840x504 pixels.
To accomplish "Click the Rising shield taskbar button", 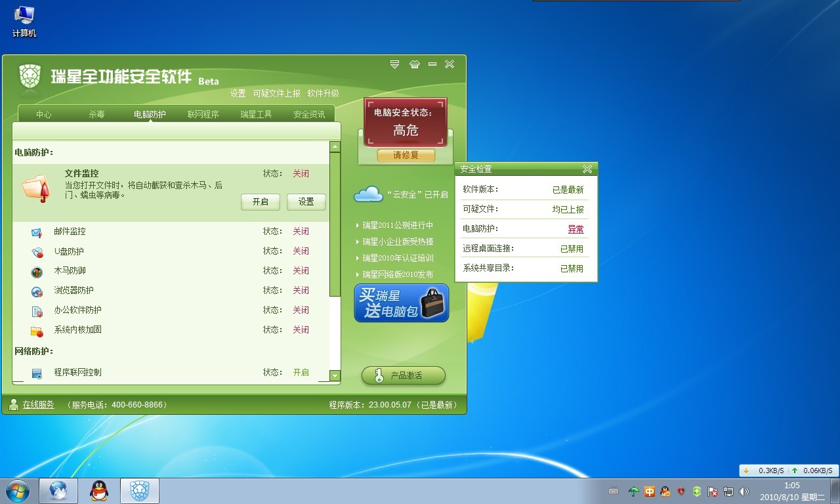I will [139, 491].
